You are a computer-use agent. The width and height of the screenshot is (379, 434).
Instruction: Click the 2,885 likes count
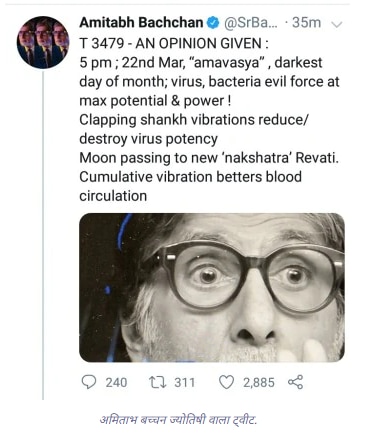point(259,382)
